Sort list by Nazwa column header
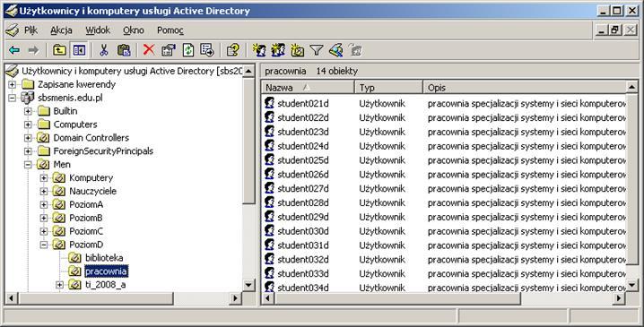 pos(308,88)
